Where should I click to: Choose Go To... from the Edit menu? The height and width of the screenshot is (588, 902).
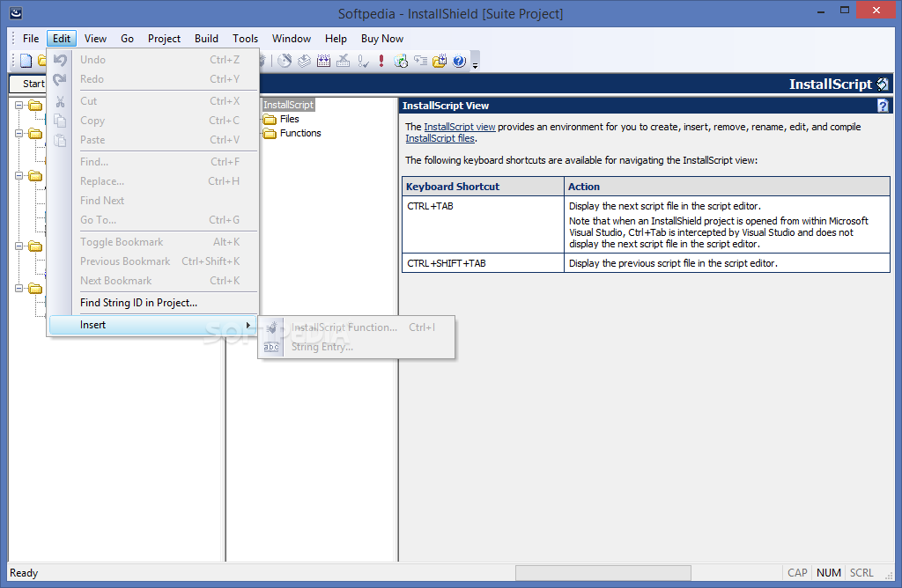[153, 220]
